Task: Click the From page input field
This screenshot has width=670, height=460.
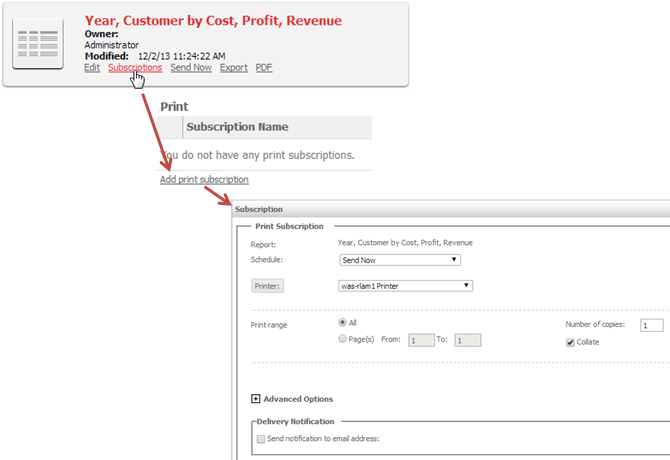Action: [x=421, y=340]
